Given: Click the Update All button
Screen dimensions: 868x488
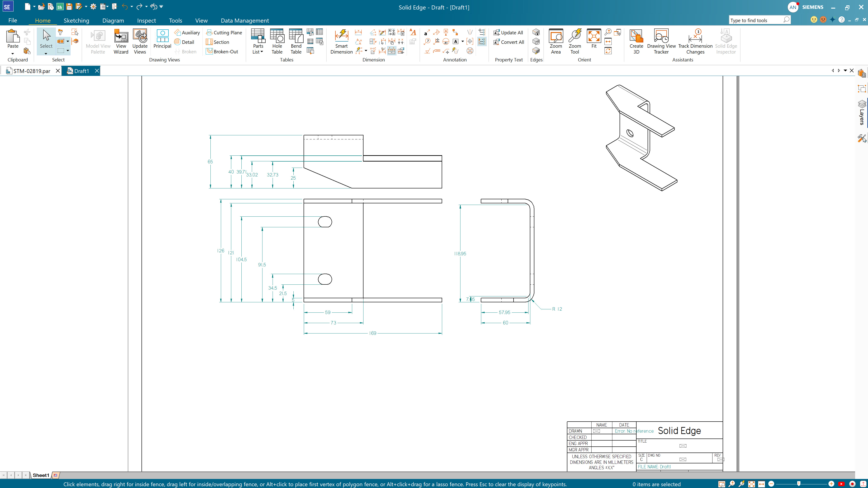Looking at the screenshot, I should [508, 32].
